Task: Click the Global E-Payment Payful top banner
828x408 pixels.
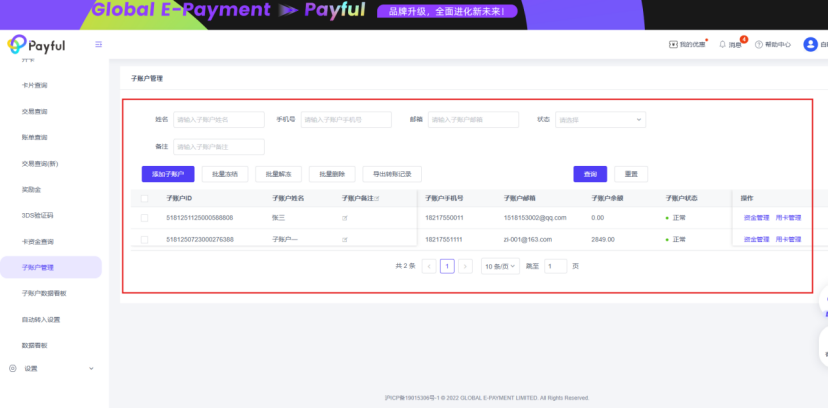Action: click(x=414, y=15)
